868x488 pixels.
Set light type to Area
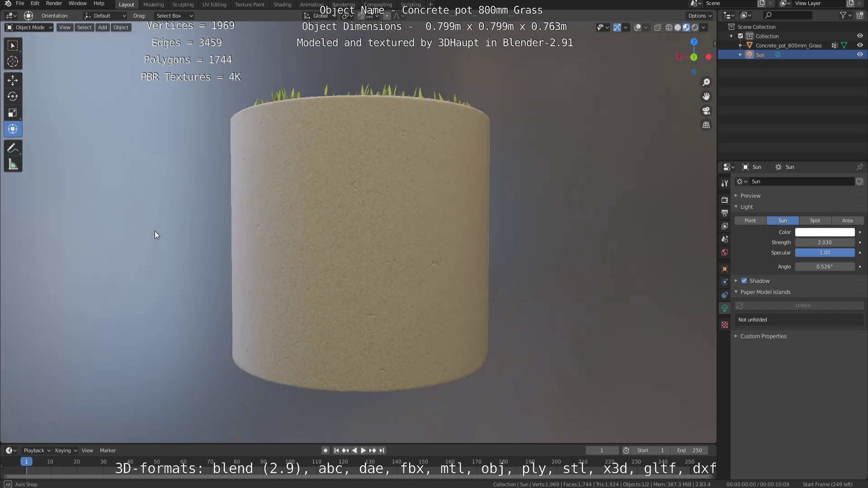(x=848, y=221)
